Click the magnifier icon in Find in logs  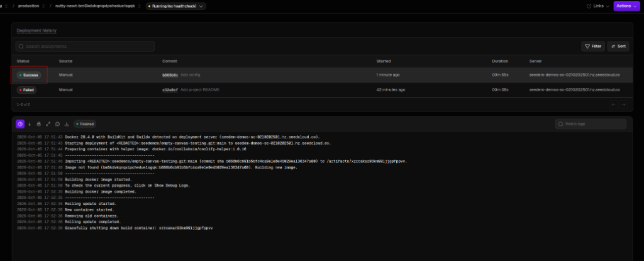pyautogui.click(x=560, y=124)
